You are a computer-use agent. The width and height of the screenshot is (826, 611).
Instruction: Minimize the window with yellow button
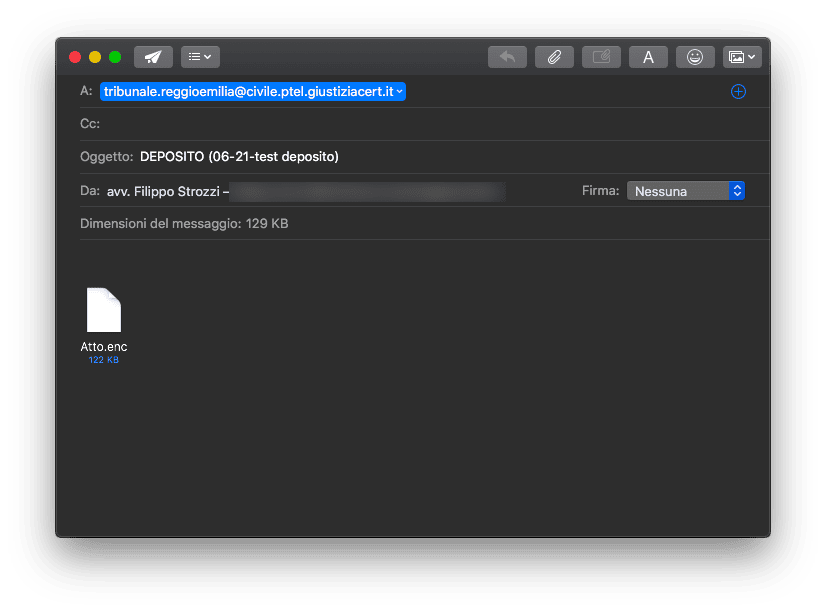pyautogui.click(x=95, y=57)
